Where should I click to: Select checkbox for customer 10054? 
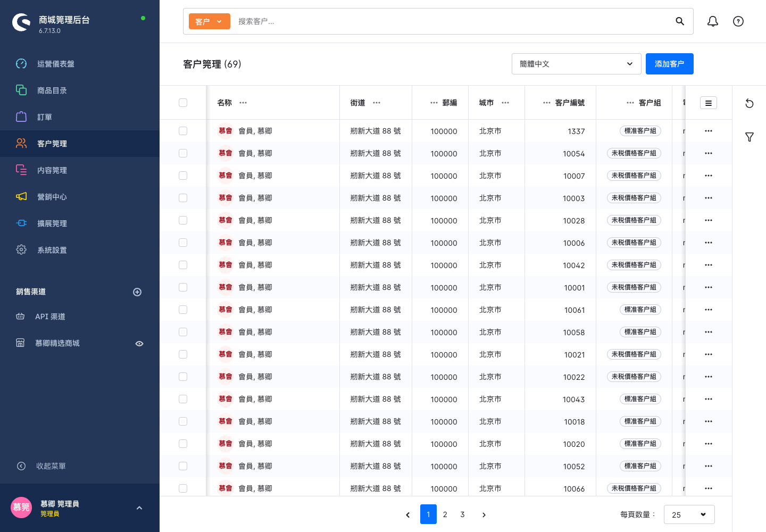(x=183, y=153)
